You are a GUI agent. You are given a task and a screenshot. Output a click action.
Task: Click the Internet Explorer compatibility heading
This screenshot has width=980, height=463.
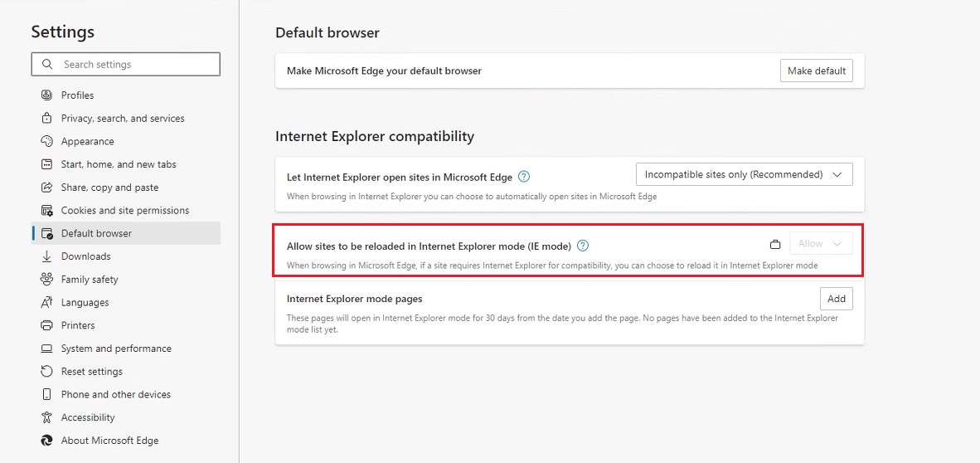coord(375,136)
